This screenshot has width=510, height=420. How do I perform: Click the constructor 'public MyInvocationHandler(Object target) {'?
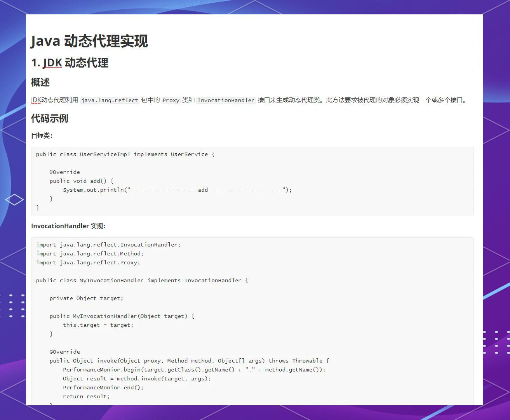[122, 316]
